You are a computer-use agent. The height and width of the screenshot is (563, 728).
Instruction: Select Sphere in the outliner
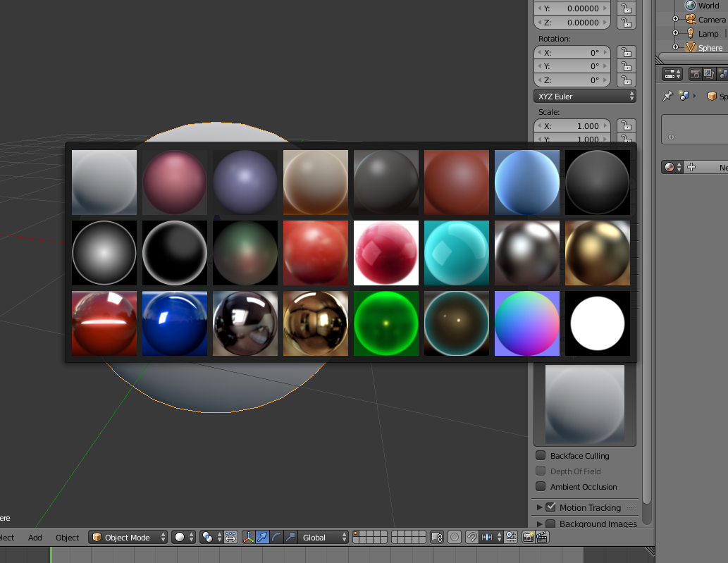pos(710,47)
